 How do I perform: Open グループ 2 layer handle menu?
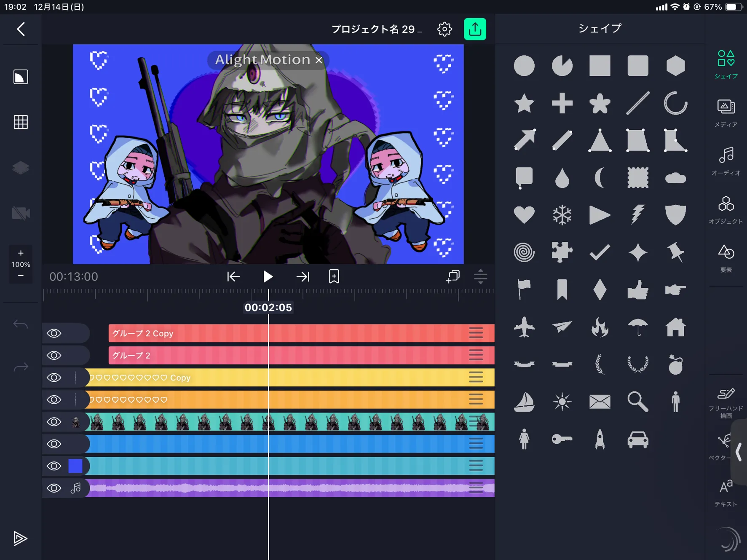coord(476,355)
